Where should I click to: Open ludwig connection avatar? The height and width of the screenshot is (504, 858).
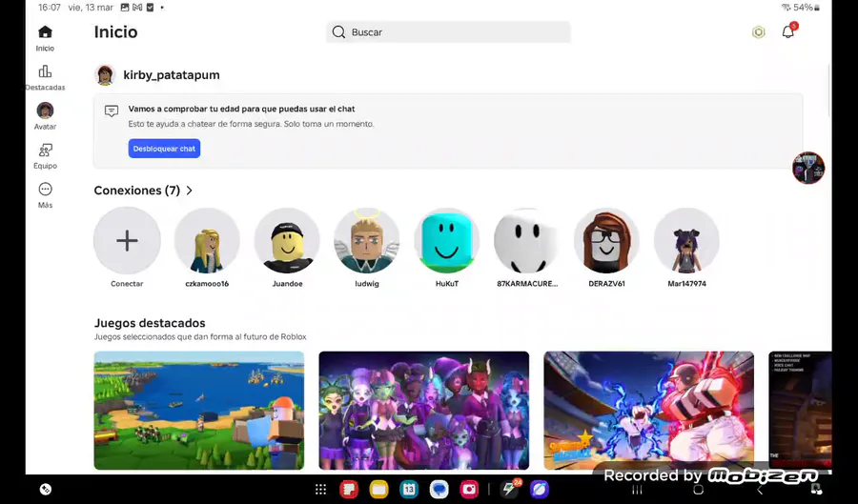tap(367, 240)
